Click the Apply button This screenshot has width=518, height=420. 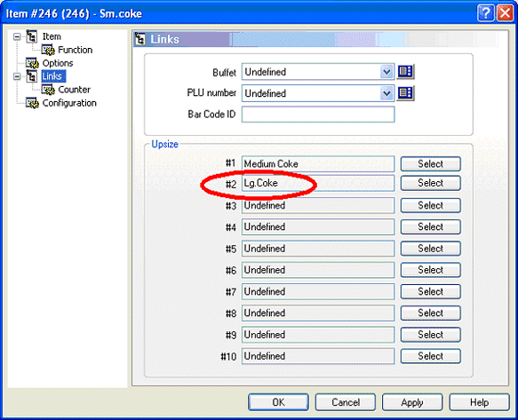click(x=412, y=402)
